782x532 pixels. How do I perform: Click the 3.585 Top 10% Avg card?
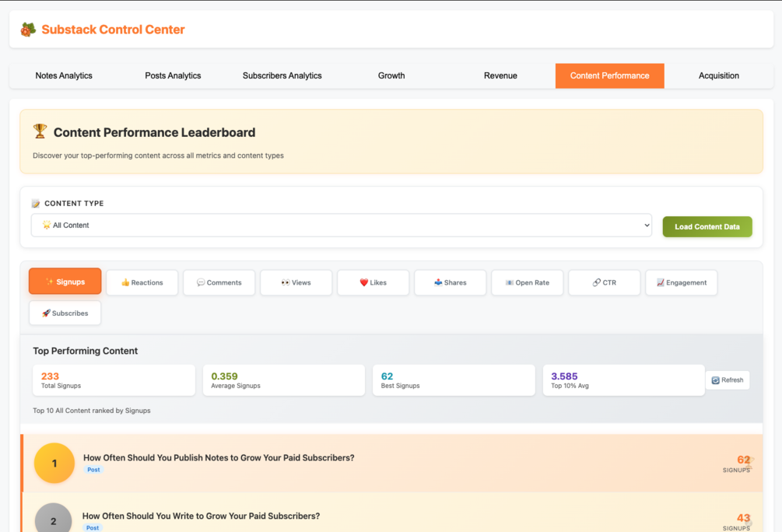tap(624, 380)
